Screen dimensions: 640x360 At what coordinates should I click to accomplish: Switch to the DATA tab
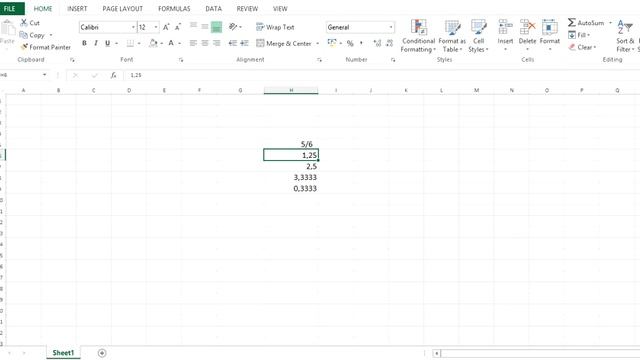tap(213, 9)
